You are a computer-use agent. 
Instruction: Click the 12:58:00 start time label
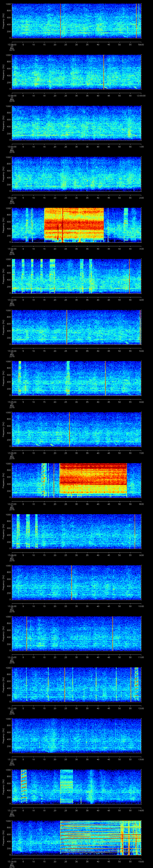pos(12,44)
